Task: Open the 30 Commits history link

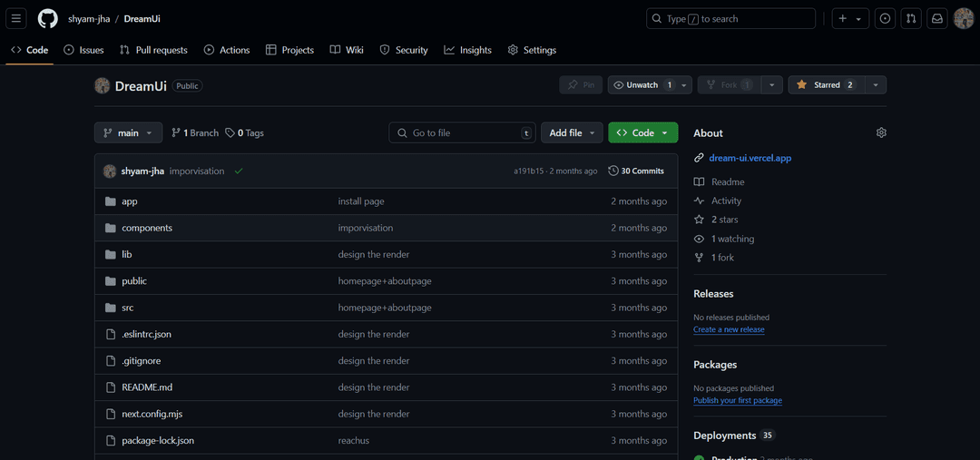Action: coord(636,171)
